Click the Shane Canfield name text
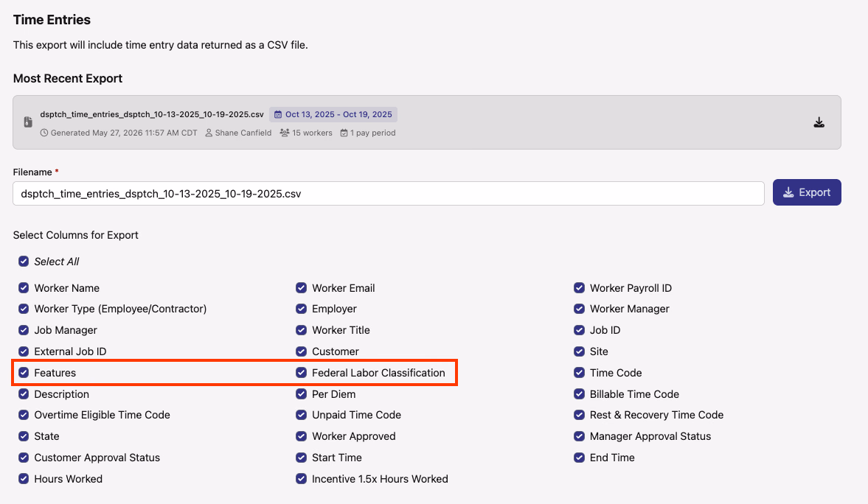The width and height of the screenshot is (868, 504). pos(243,133)
